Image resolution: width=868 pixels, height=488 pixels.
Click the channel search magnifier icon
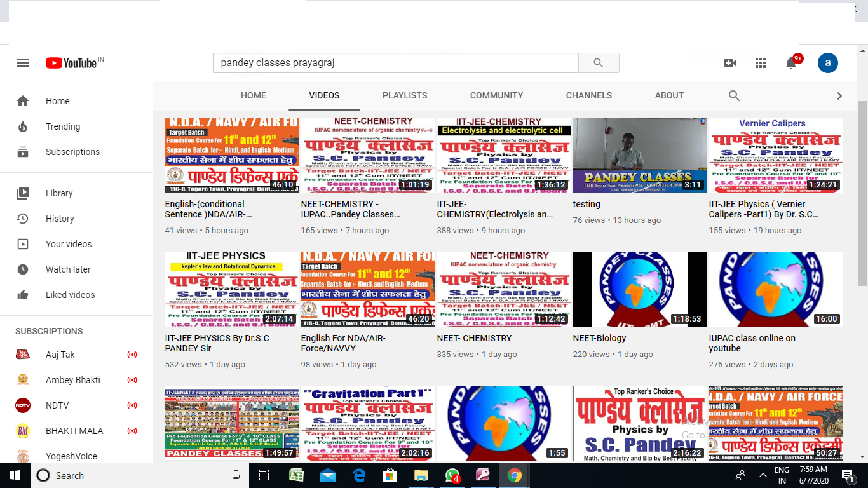tap(734, 95)
